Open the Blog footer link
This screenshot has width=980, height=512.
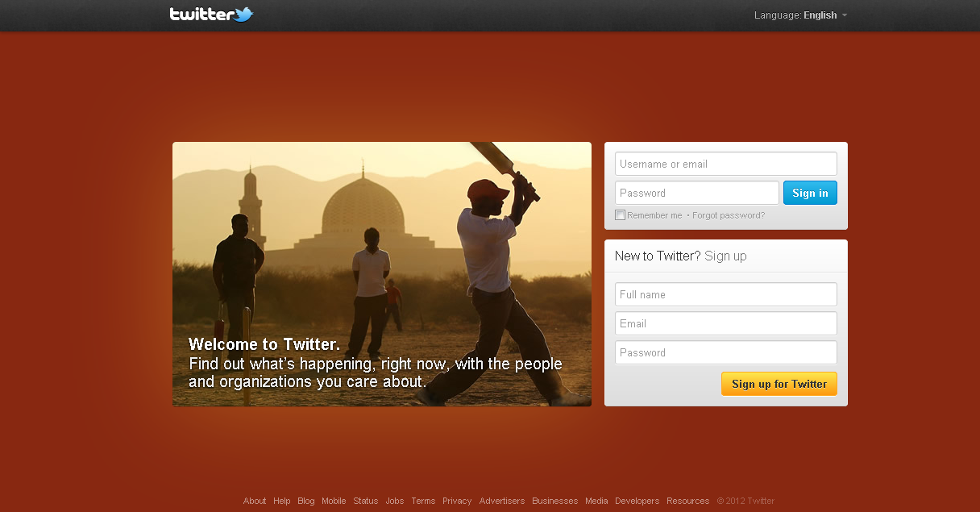306,501
